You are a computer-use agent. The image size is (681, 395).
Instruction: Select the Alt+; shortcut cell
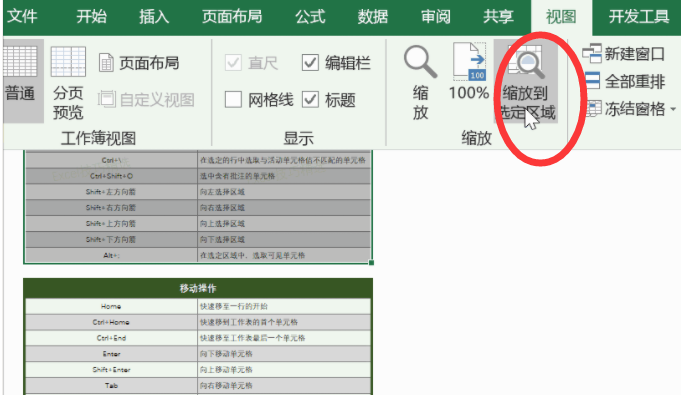[x=111, y=256]
